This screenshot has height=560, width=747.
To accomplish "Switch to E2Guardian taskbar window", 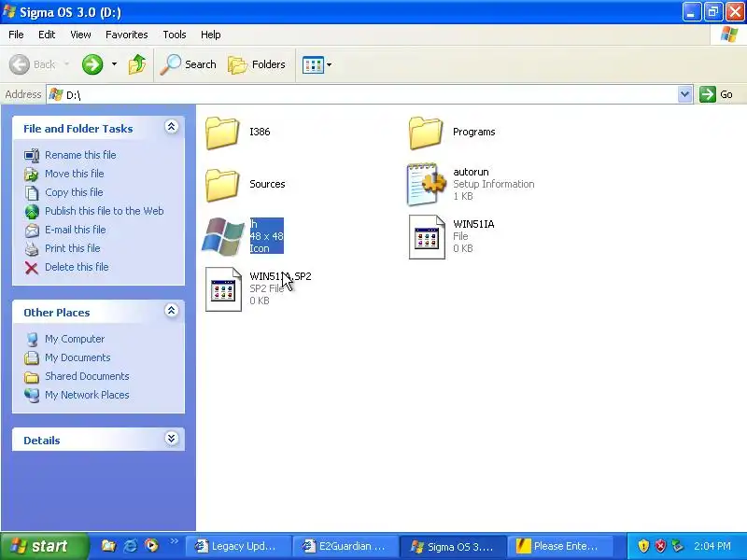I will (x=345, y=546).
